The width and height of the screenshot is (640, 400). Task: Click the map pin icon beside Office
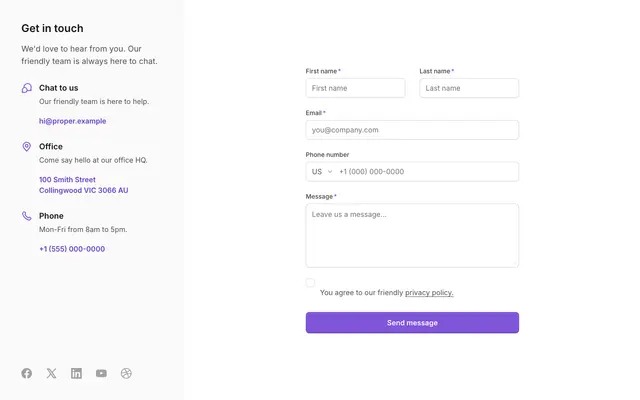pos(27,147)
